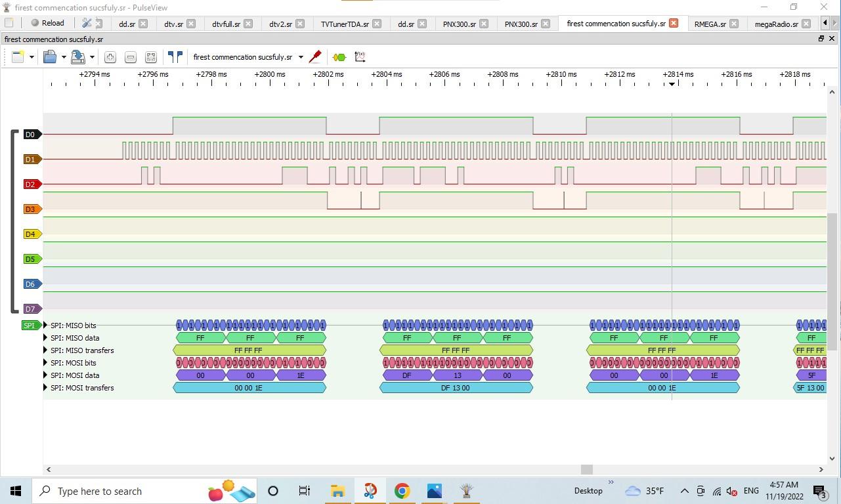Zoom in on the waveform
841x504 pixels.
pyautogui.click(x=110, y=57)
